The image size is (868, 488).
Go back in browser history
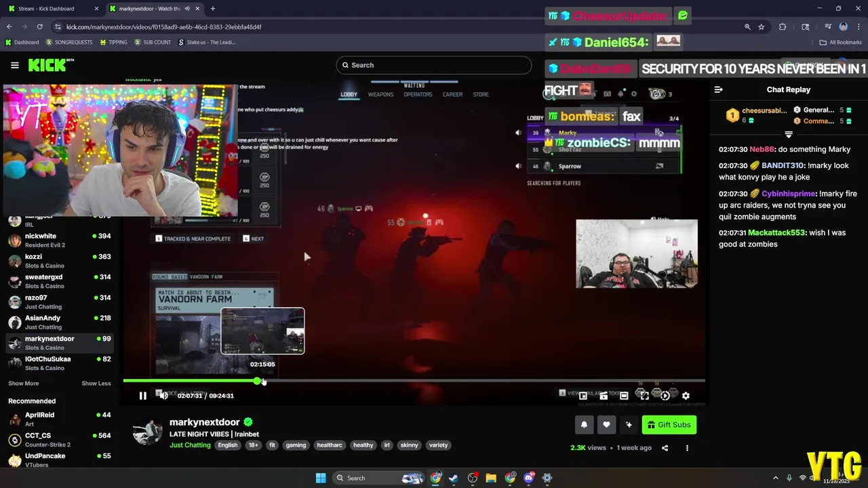click(x=9, y=27)
